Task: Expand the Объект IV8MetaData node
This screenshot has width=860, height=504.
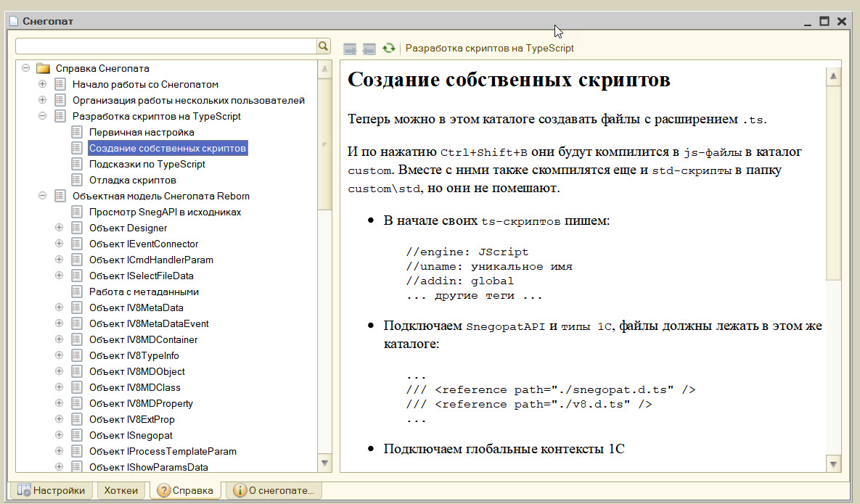Action: (x=60, y=307)
